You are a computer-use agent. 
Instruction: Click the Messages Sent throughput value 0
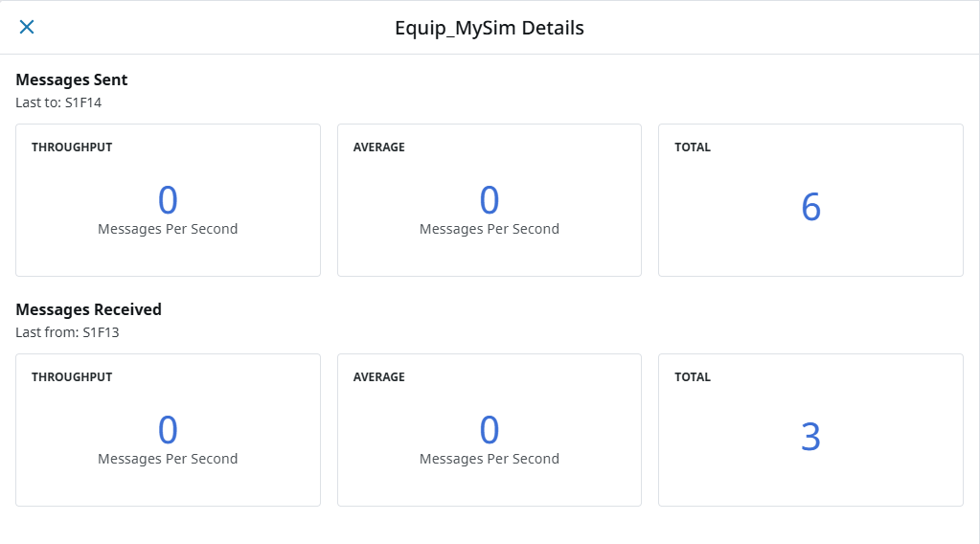coord(168,200)
